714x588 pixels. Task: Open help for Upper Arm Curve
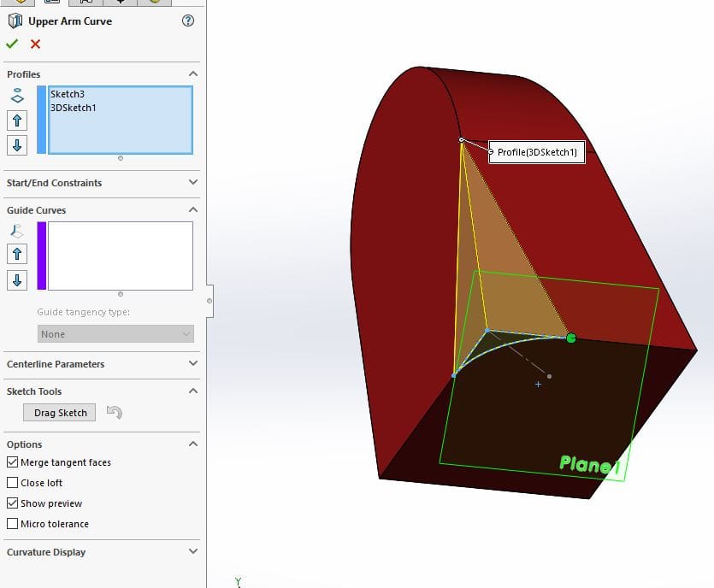pos(187,21)
